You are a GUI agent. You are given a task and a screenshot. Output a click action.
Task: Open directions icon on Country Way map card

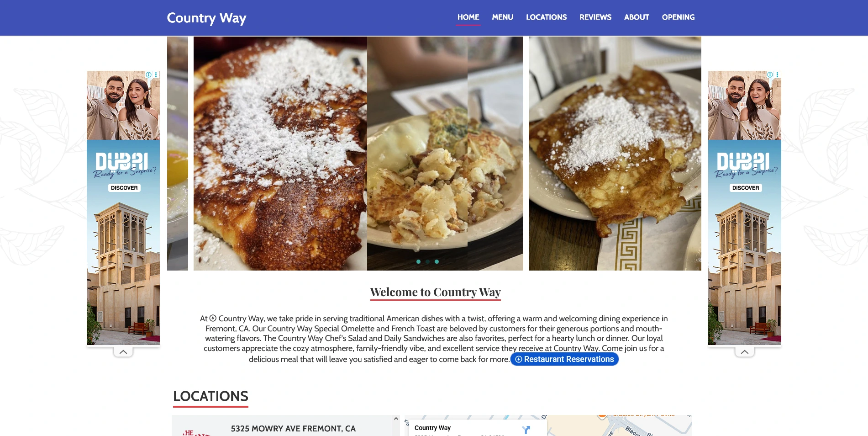coord(526,430)
